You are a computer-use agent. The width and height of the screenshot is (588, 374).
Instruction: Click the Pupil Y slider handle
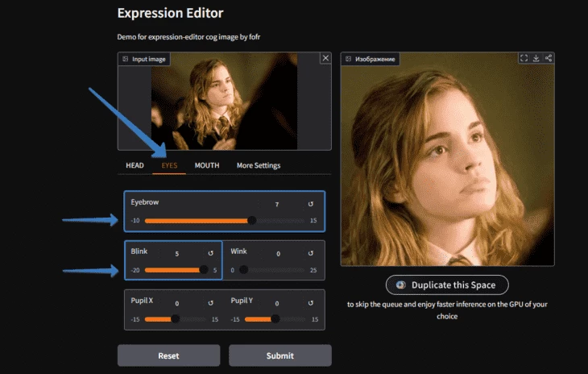275,319
